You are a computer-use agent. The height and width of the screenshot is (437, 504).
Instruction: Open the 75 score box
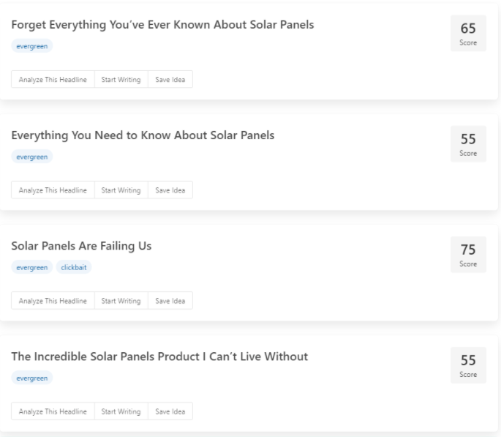pos(468,254)
